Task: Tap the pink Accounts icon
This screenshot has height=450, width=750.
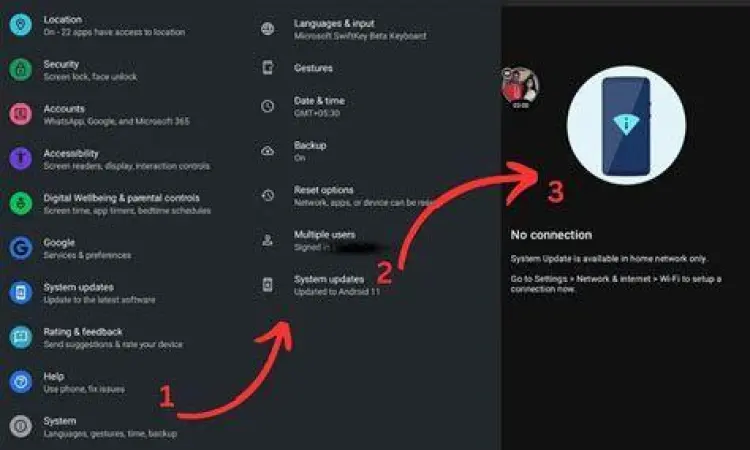Action: click(21, 114)
